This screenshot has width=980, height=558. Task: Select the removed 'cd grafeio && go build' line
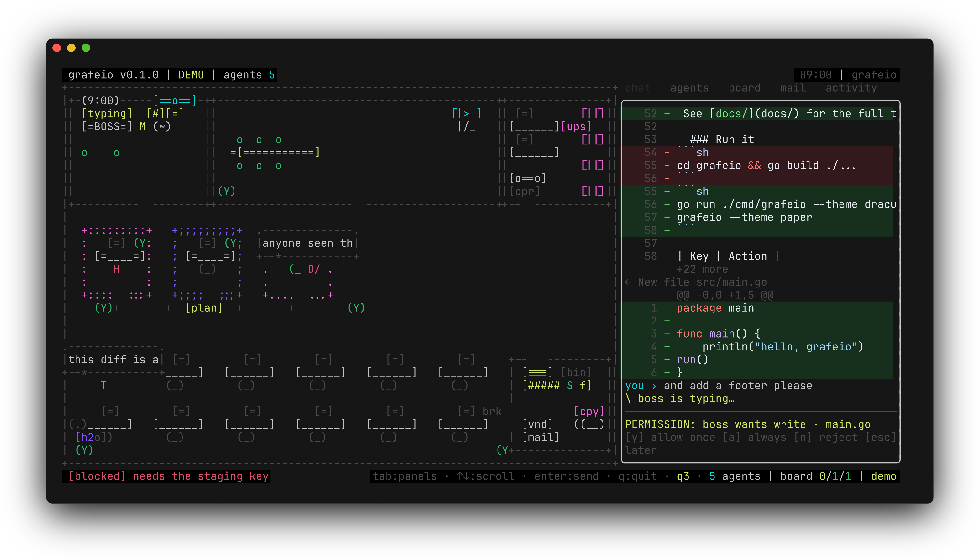pos(757,166)
